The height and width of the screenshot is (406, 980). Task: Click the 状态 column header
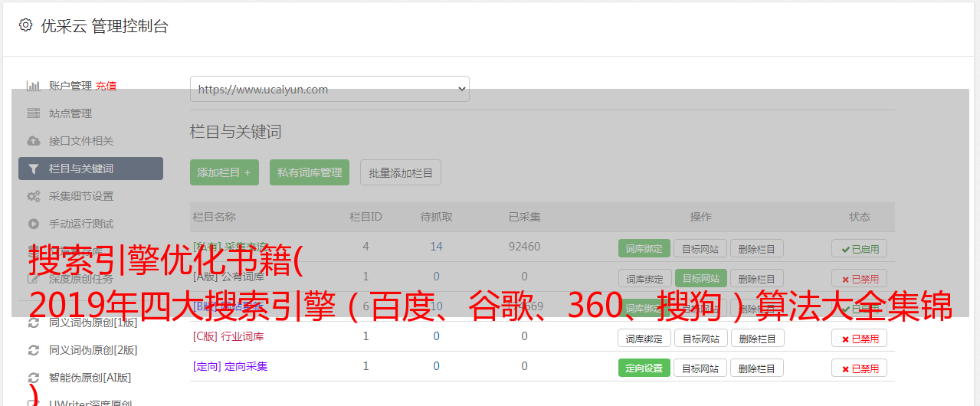coord(860,217)
